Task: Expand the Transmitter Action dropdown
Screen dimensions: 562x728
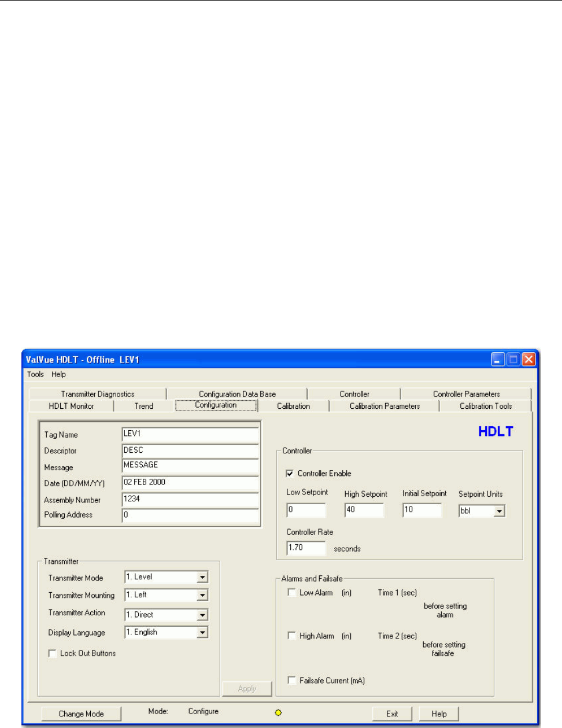Action: (x=202, y=615)
